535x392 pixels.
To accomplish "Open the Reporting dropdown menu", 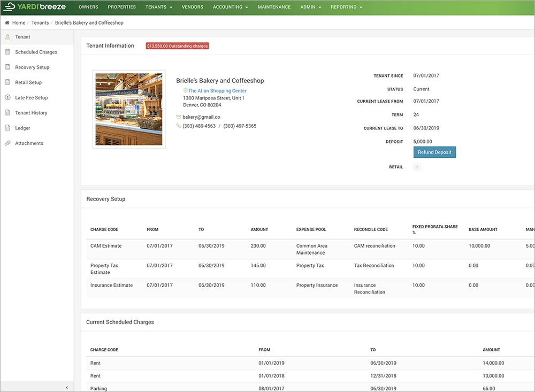I will coord(346,7).
